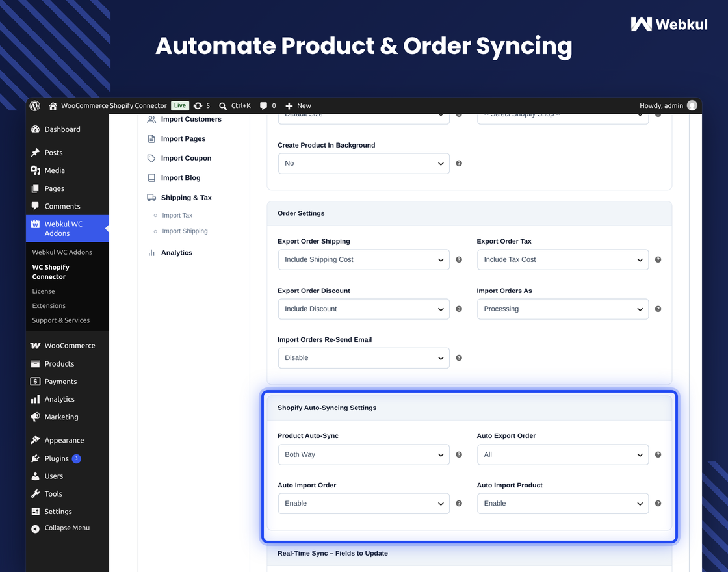
Task: Open the admin avatar icon
Action: (692, 105)
